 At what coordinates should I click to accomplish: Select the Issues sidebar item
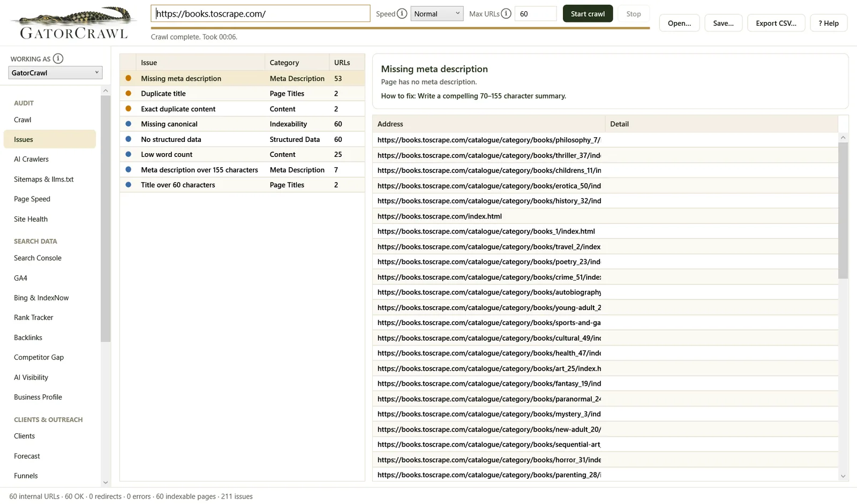coord(50,139)
